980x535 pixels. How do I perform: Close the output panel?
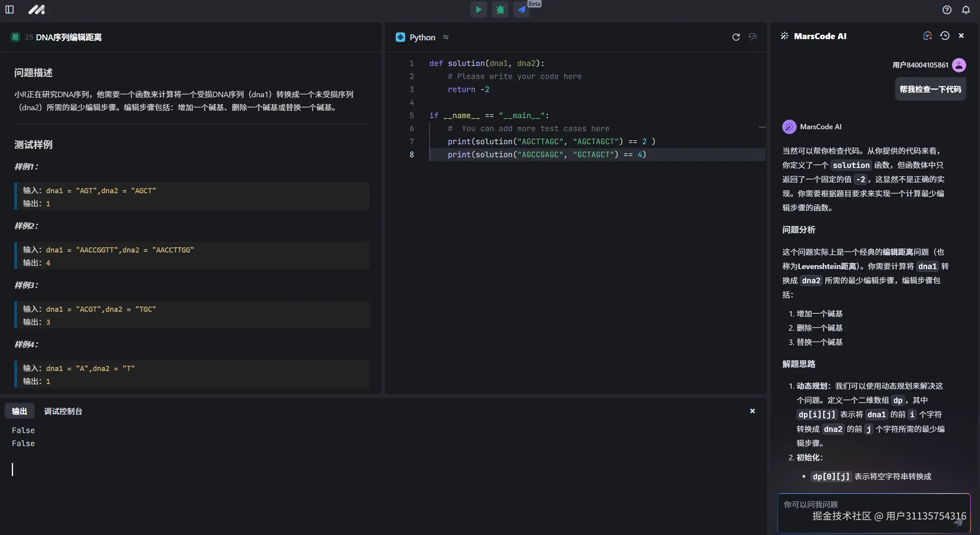click(x=752, y=411)
